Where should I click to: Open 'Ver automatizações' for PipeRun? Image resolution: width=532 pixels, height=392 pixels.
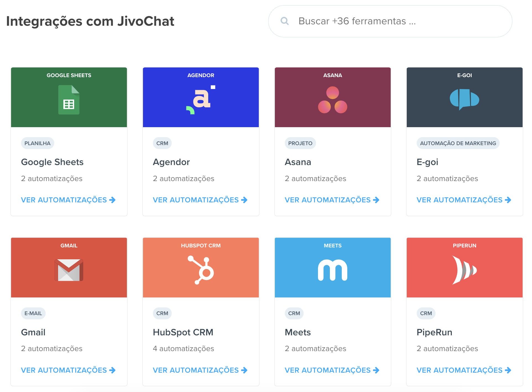[464, 370]
